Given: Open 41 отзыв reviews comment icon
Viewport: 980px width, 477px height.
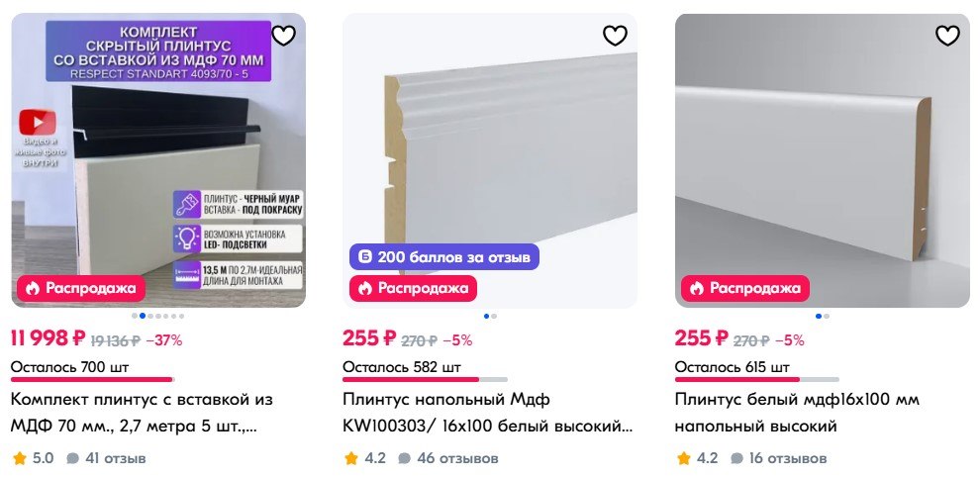Looking at the screenshot, I should point(72,459).
